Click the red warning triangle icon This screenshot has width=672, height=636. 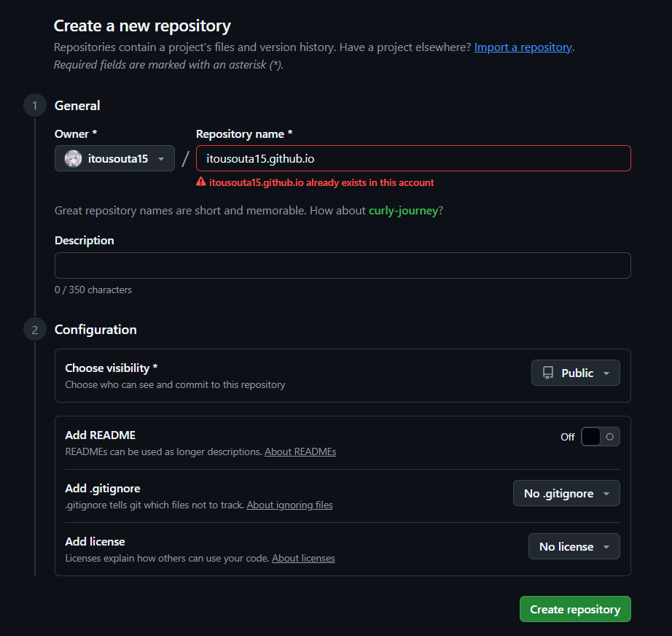pos(201,182)
